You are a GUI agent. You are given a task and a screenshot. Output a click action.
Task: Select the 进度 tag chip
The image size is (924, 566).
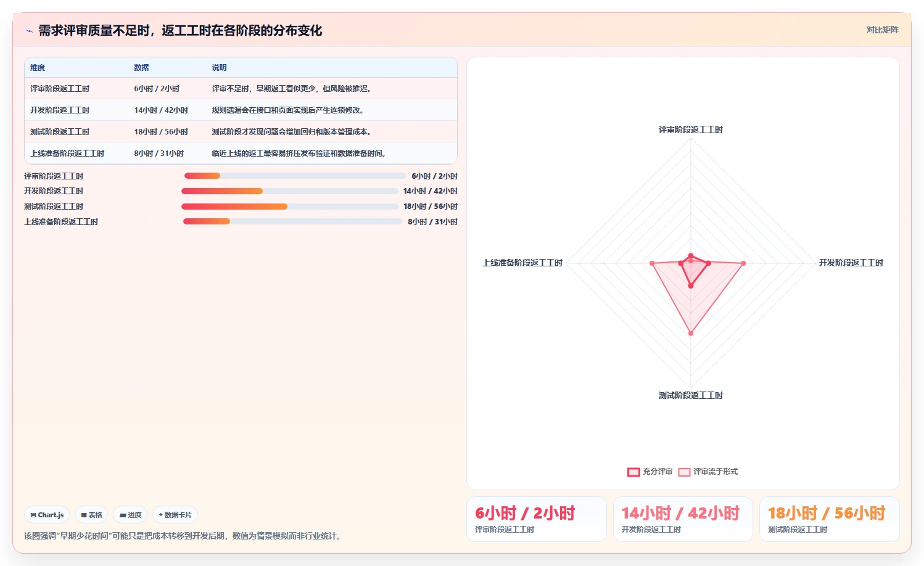click(130, 515)
